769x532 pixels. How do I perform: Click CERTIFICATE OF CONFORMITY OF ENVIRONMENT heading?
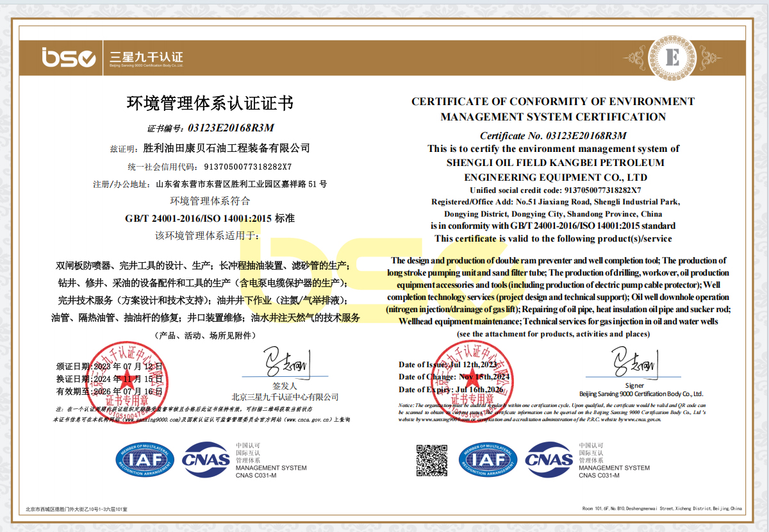[553, 101]
